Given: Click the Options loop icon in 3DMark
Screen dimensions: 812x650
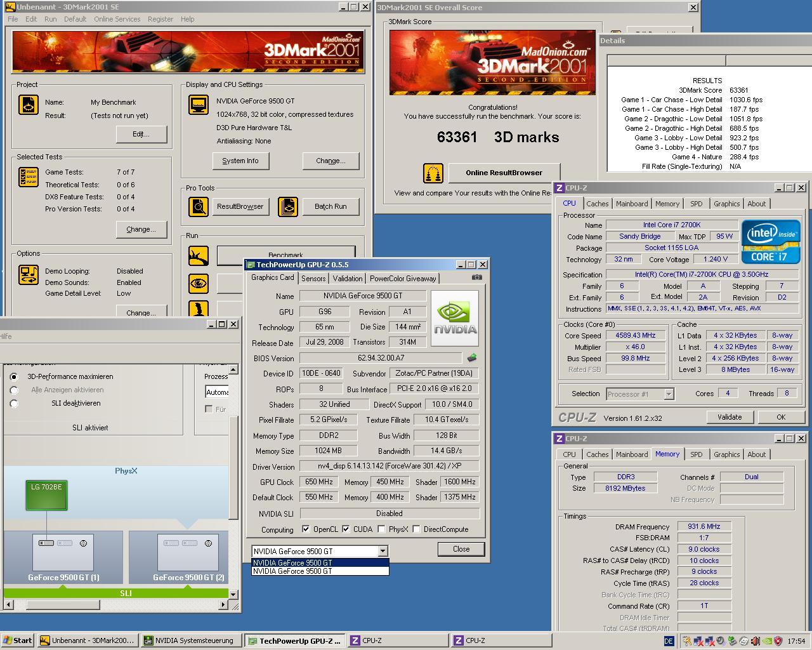Looking at the screenshot, I should pyautogui.click(x=29, y=275).
